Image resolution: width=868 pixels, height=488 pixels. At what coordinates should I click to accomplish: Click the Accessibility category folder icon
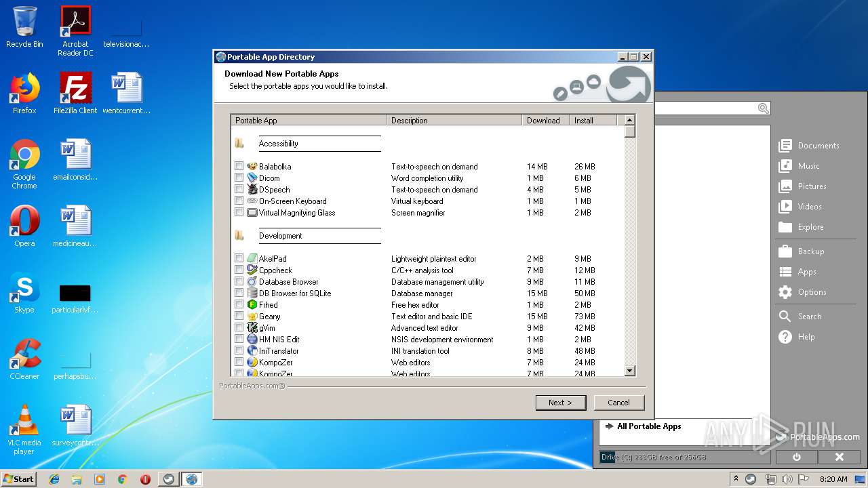point(239,143)
